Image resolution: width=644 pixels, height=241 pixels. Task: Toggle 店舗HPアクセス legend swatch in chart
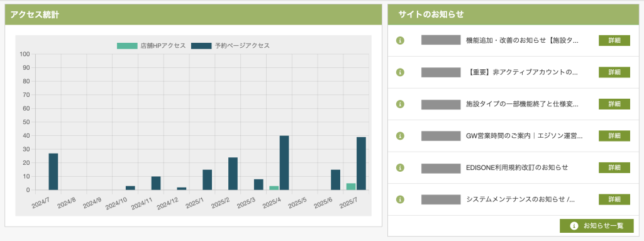[x=127, y=46]
